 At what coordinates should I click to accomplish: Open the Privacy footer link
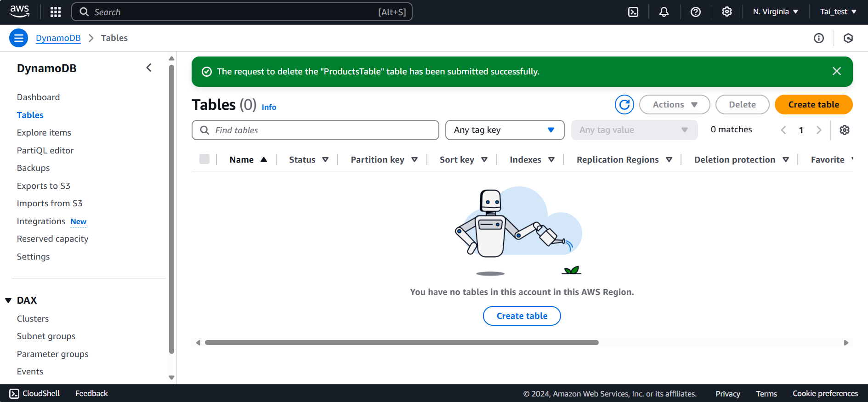click(x=728, y=394)
